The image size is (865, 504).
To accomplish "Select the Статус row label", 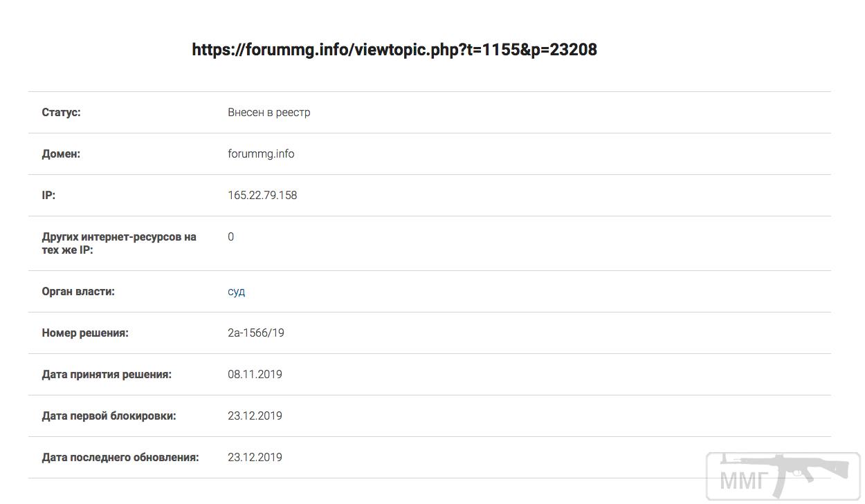I will pos(61,112).
